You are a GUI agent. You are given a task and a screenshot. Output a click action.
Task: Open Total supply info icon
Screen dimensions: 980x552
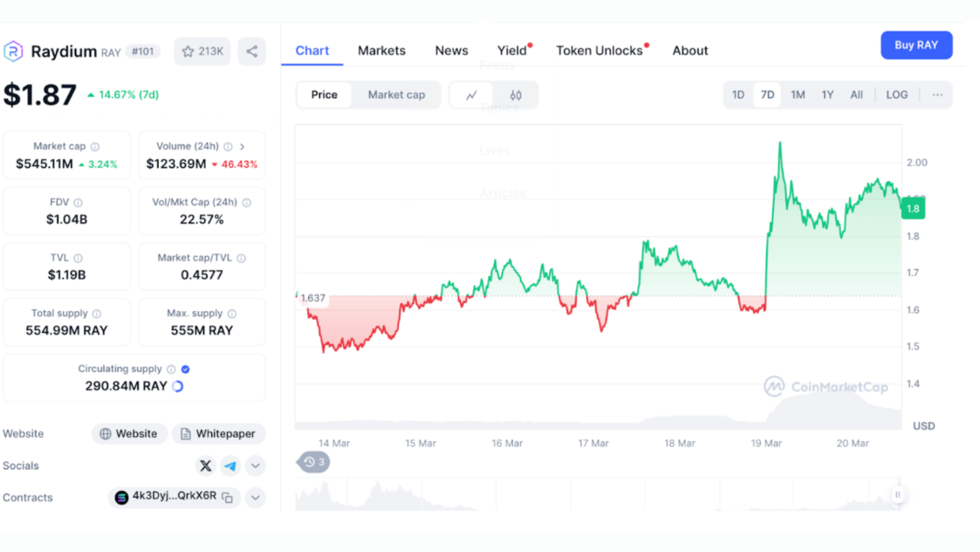coord(96,313)
